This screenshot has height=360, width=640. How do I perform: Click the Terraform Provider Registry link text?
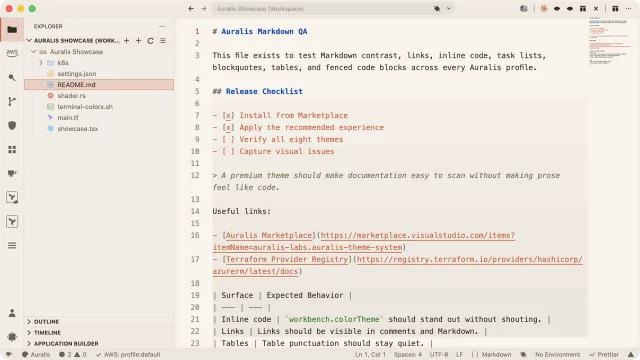(287, 259)
